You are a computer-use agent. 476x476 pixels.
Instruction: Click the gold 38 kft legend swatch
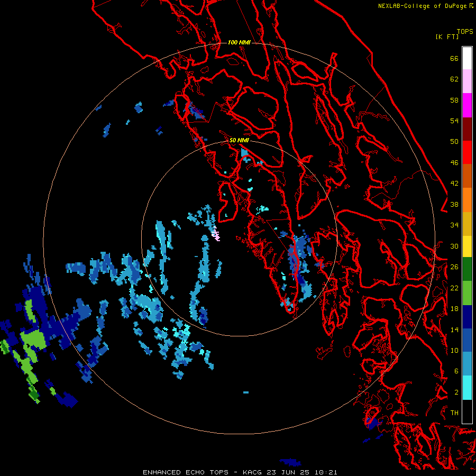pyautogui.click(x=467, y=224)
